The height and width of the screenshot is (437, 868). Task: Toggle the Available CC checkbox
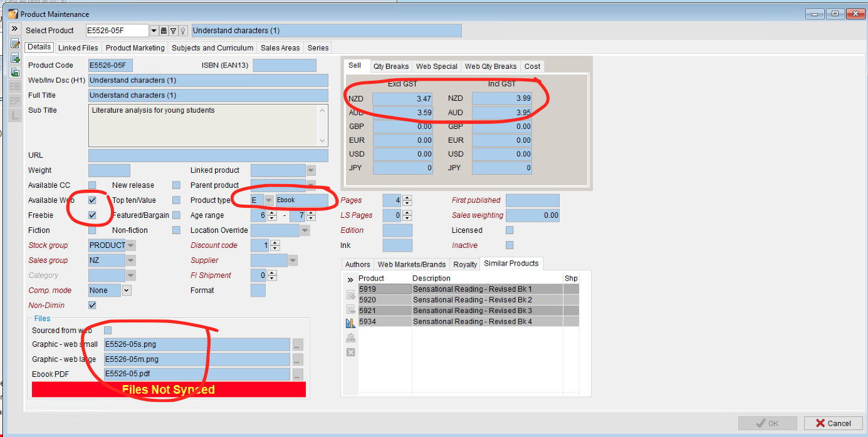92,185
